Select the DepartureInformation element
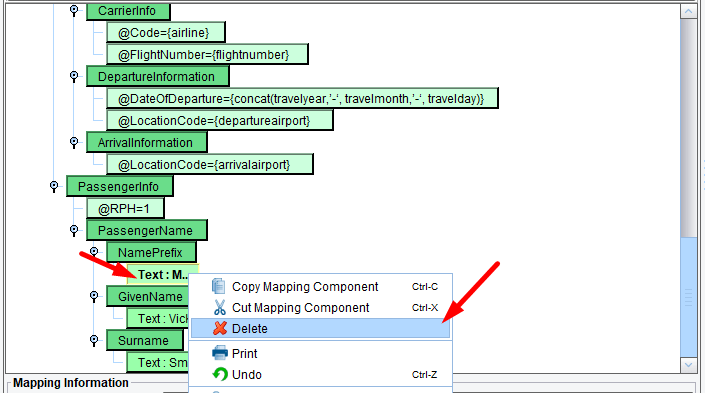 tap(158, 76)
